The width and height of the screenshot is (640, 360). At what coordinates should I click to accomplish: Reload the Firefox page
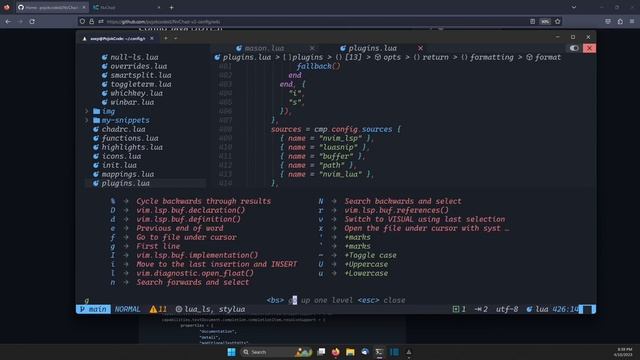[x=32, y=21]
